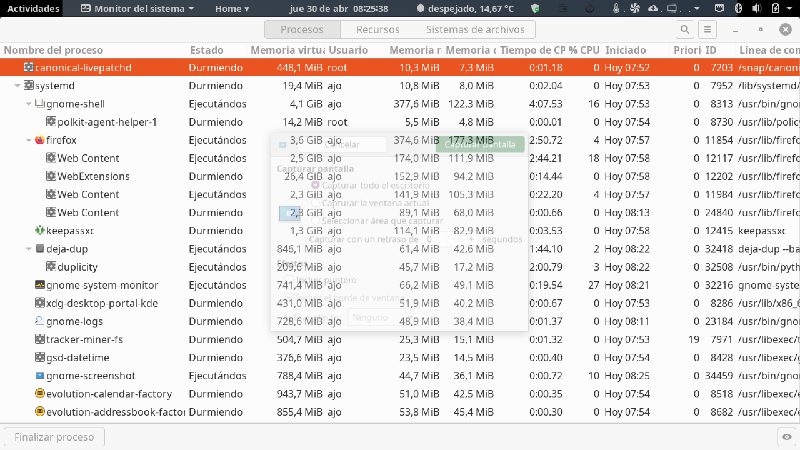Click the 26,4 GiB virtual memory value
This screenshot has height=450, width=800.
(303, 176)
